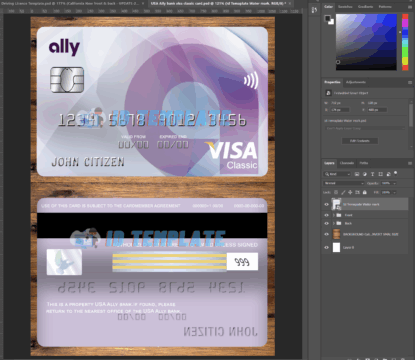This screenshot has height=360, width=415.
Task: Hide the Id Template Water mark layer
Action: (x=326, y=204)
